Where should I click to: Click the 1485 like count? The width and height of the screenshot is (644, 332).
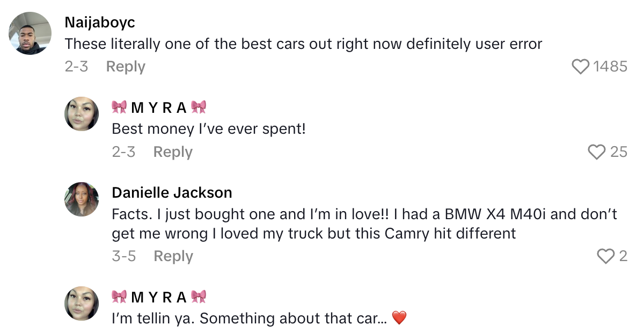pos(611,66)
